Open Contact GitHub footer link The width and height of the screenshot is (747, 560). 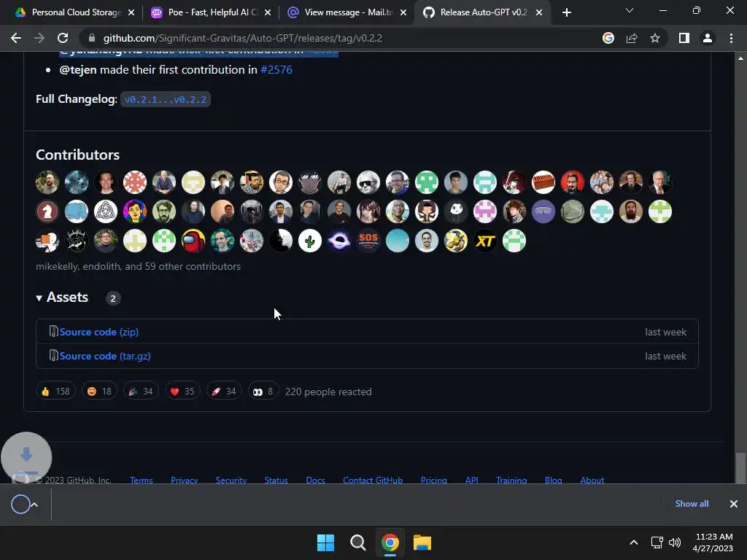(373, 480)
